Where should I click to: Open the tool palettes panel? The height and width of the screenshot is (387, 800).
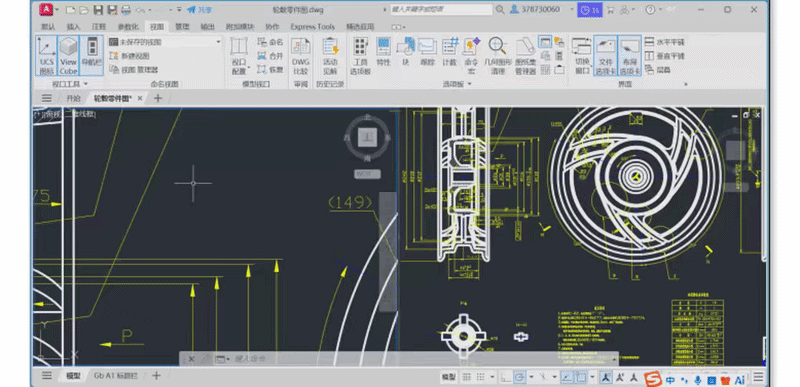click(360, 56)
